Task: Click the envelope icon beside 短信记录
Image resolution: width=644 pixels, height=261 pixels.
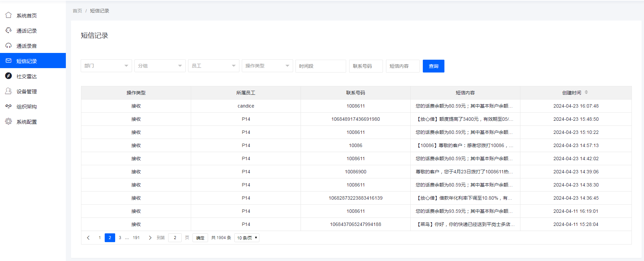Action: click(8, 61)
